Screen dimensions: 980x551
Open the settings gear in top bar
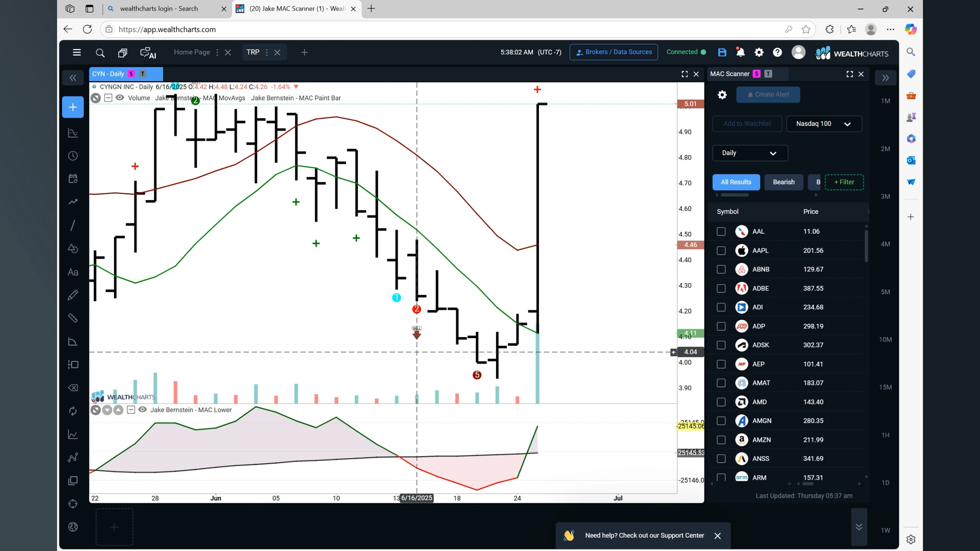coord(759,52)
